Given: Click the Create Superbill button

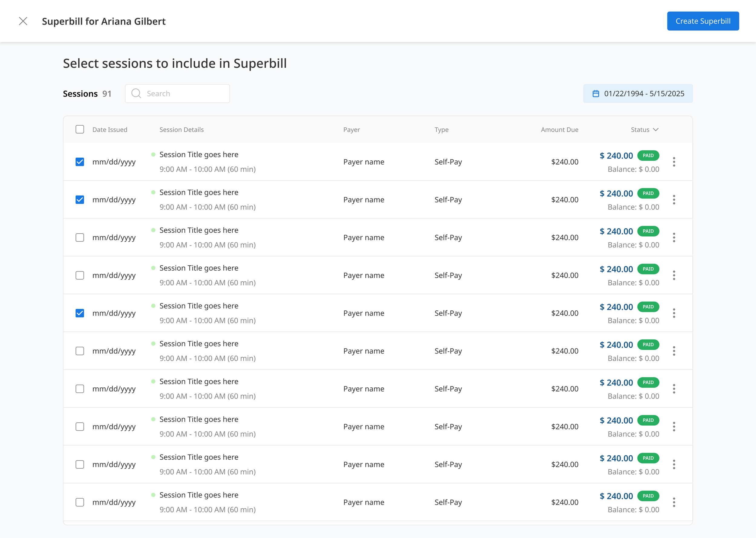Looking at the screenshot, I should [x=703, y=21].
